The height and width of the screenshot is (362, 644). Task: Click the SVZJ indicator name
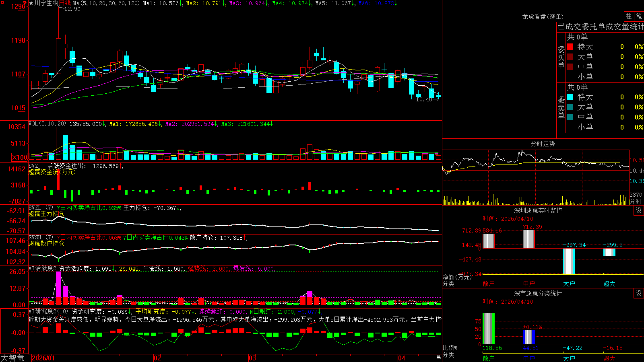35,166
